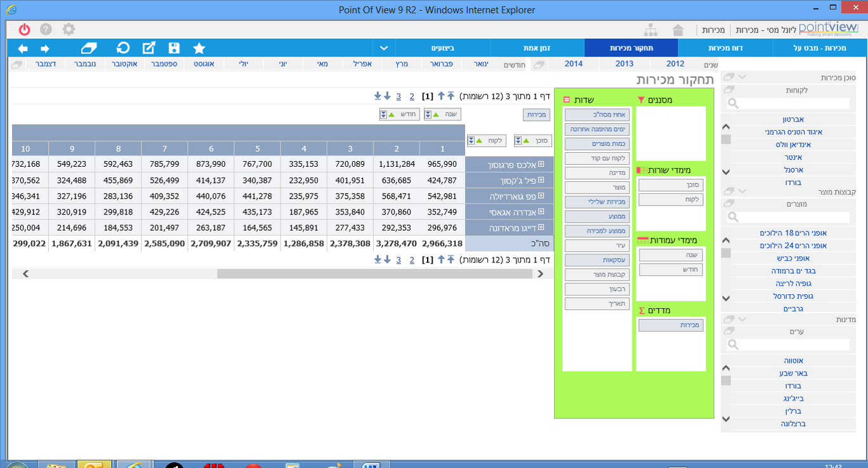Select year 2012 filter
Screen dimensions: 868x468
point(676,64)
